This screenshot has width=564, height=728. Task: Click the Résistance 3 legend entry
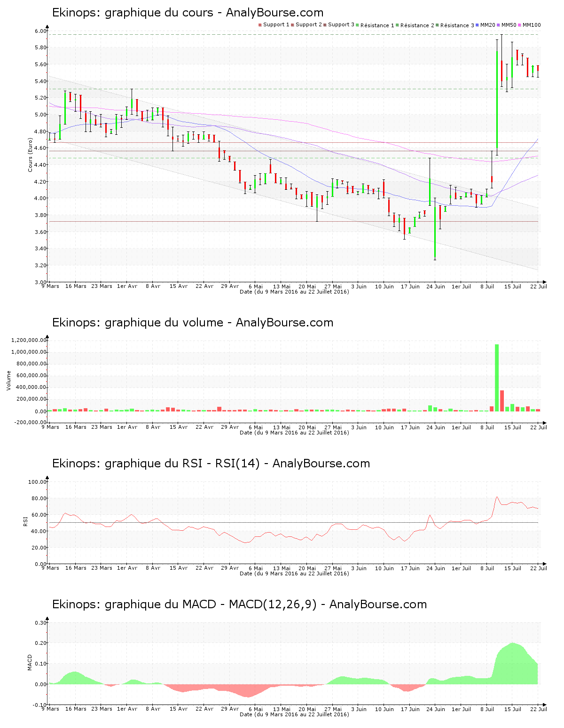[455, 25]
